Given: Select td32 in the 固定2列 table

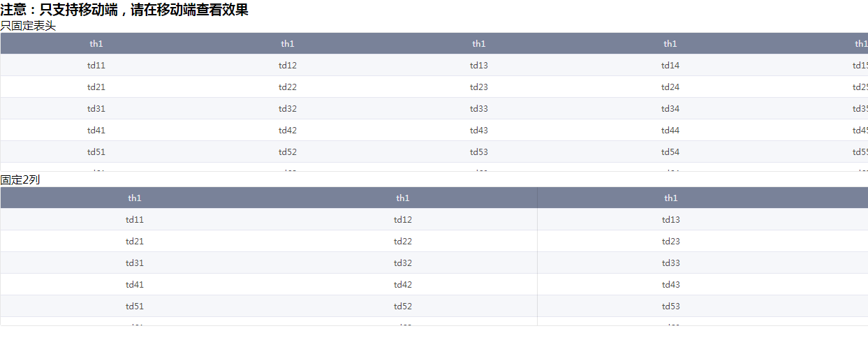Looking at the screenshot, I should 403,263.
